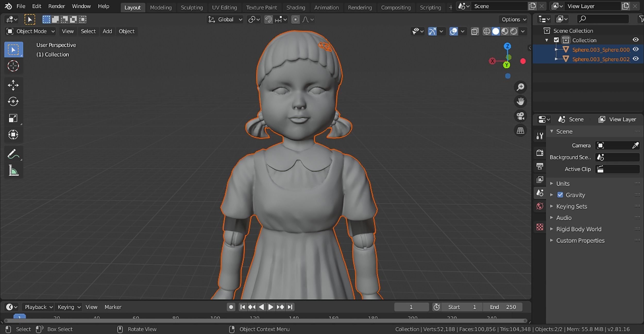Expand the Units panel
The height and width of the screenshot is (334, 644).
[x=563, y=183]
